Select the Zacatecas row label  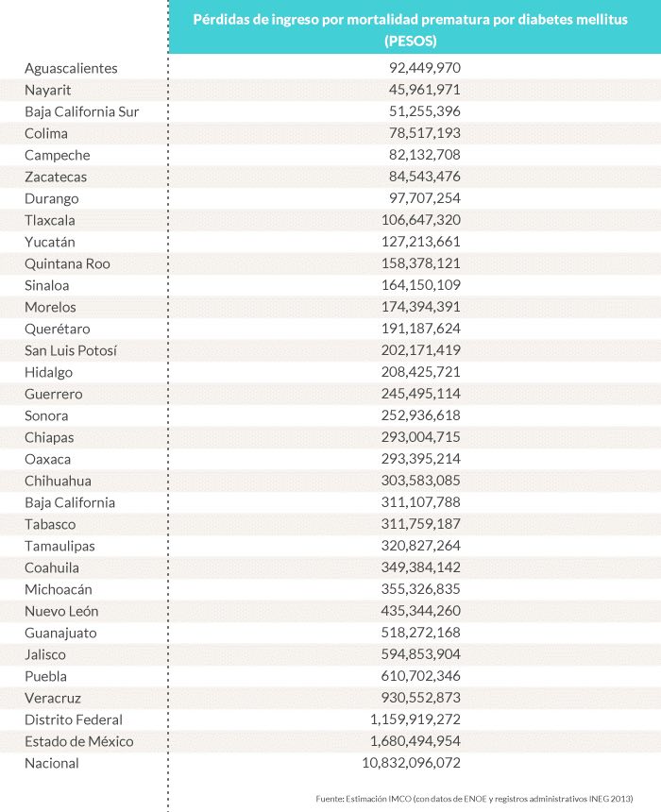tap(56, 177)
